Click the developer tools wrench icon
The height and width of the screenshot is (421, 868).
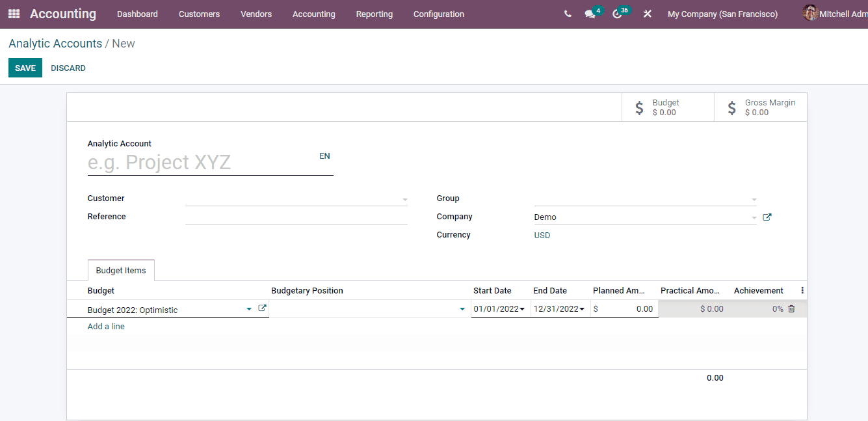[647, 14]
